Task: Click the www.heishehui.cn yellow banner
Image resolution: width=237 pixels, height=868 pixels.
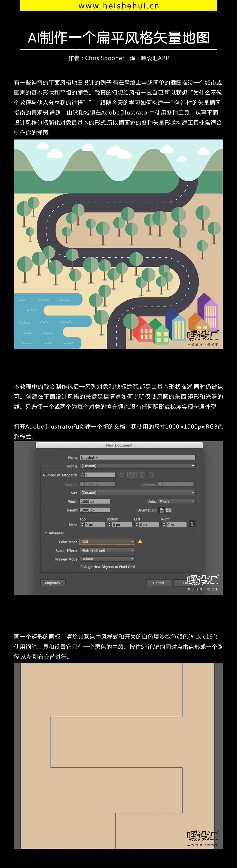Action: [118, 5]
